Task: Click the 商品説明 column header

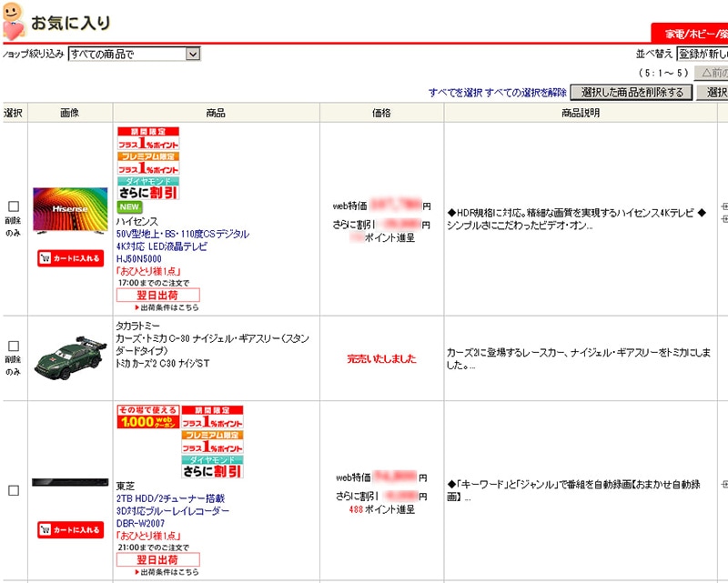Action: (x=581, y=113)
